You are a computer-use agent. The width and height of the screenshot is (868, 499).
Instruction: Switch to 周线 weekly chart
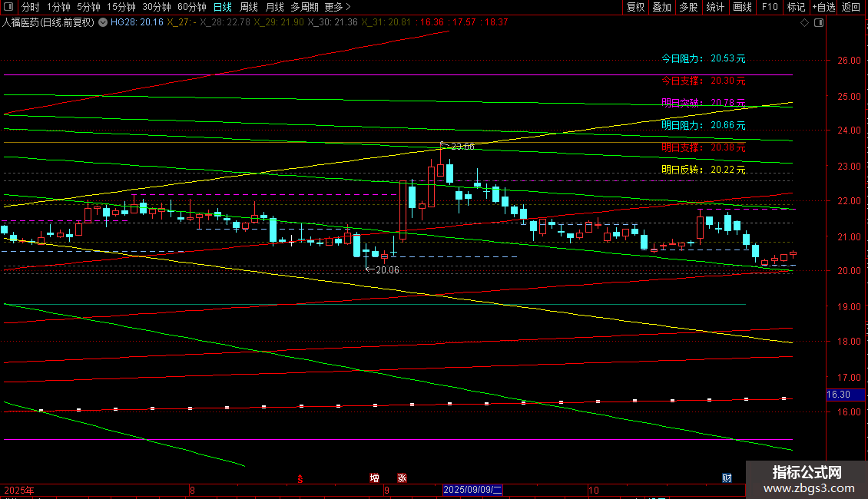tap(249, 7)
